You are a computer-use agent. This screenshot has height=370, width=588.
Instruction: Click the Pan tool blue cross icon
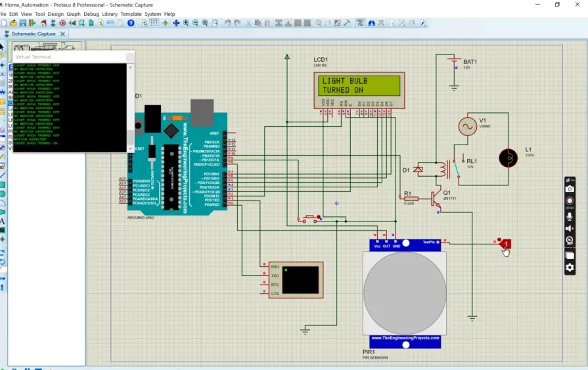[x=176, y=23]
